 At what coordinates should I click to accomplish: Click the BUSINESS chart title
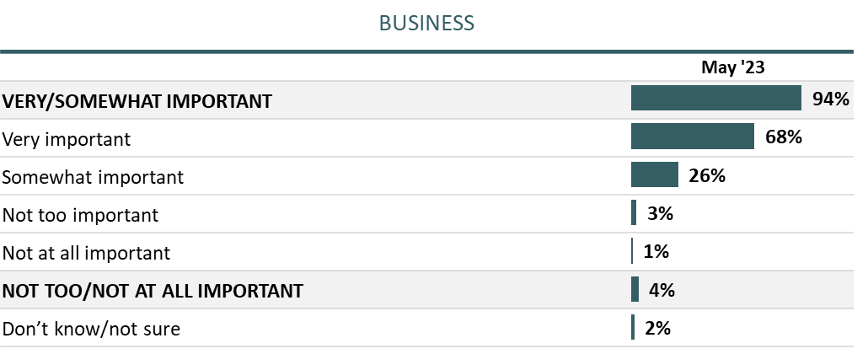pyautogui.click(x=426, y=23)
